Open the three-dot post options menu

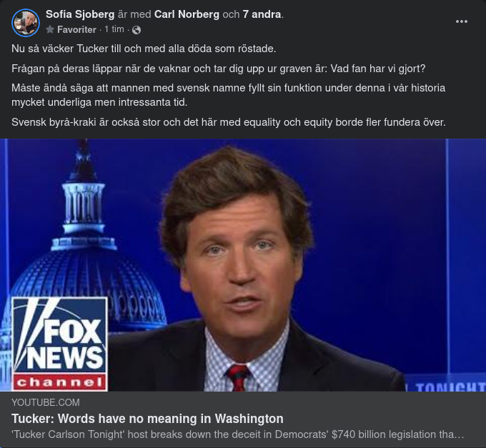tap(462, 21)
